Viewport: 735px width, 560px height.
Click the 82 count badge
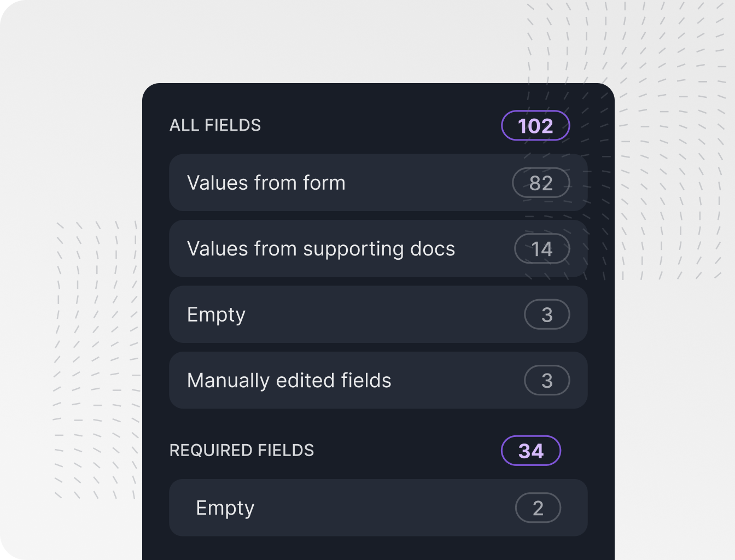[541, 183]
